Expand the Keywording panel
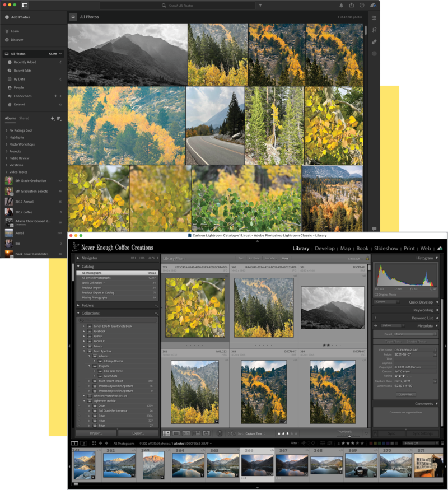Image resolution: width=448 pixels, height=490 pixels. click(x=437, y=310)
